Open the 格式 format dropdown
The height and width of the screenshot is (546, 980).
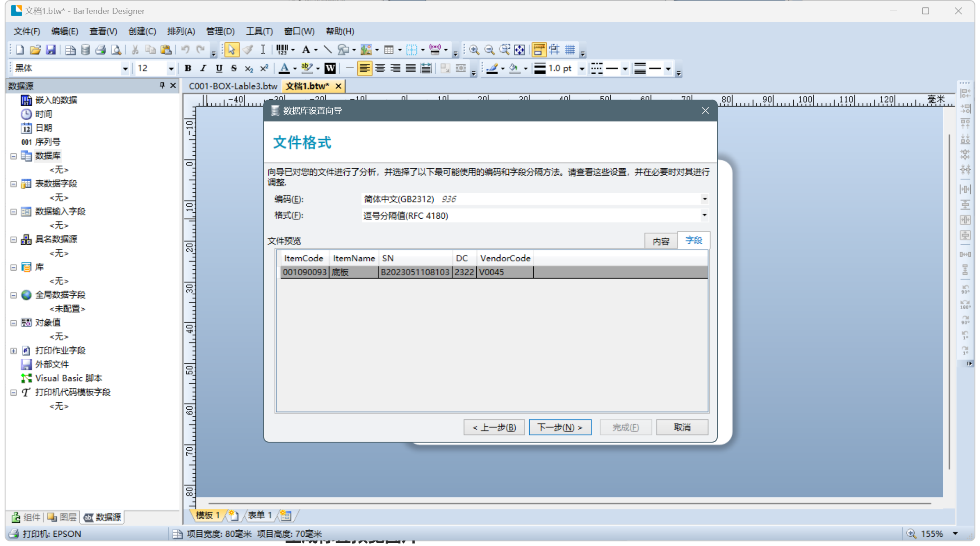(704, 216)
